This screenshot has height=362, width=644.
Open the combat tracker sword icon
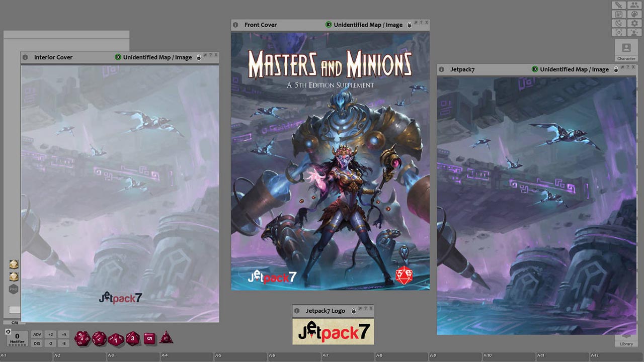(x=619, y=5)
